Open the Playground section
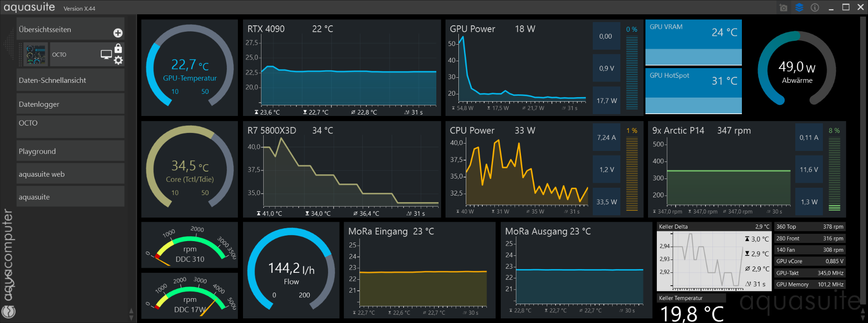 [x=70, y=151]
